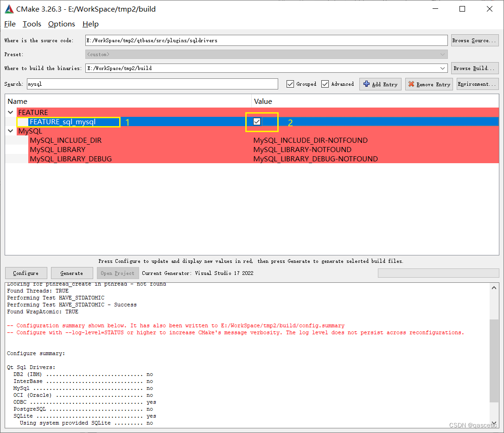Click the 'Performing Test HAVE_STDATOMIC - Success' line
Viewport: 504px width, 433px height.
tap(72, 305)
